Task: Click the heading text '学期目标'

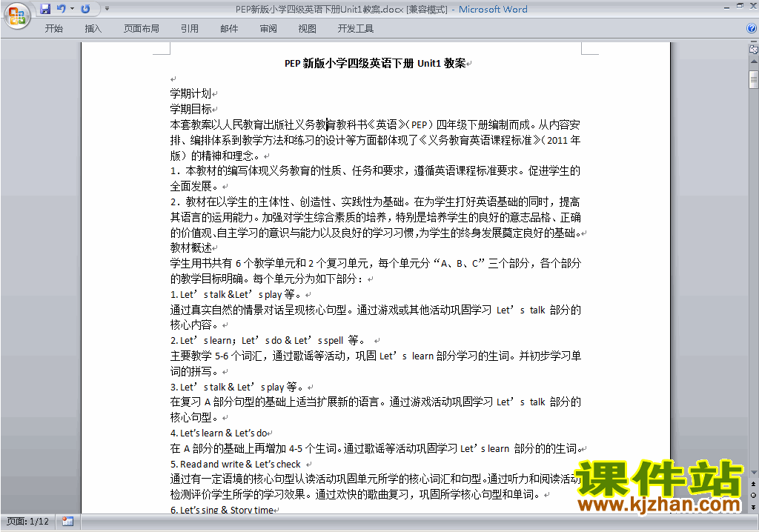Action: point(190,109)
